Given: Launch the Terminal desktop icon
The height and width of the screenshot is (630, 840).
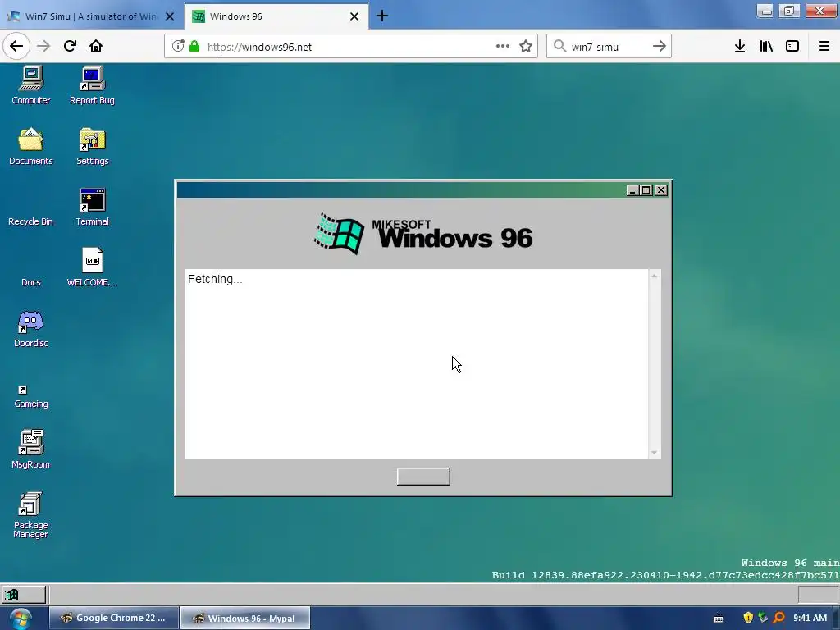Looking at the screenshot, I should 92,208.
